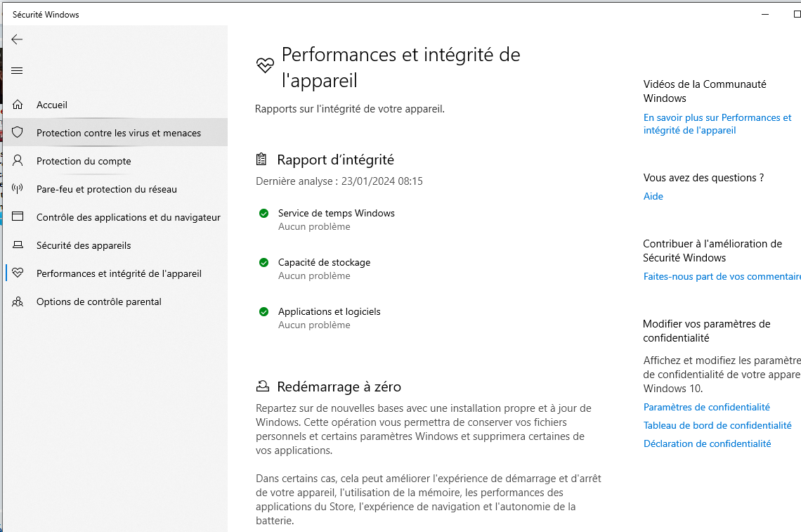The image size is (801, 532).
Task: Click the antenna icon for Pare-feu
Action: tap(18, 188)
